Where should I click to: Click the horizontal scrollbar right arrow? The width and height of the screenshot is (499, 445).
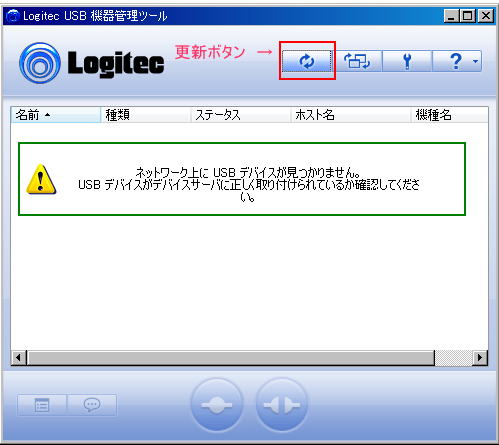[x=480, y=358]
